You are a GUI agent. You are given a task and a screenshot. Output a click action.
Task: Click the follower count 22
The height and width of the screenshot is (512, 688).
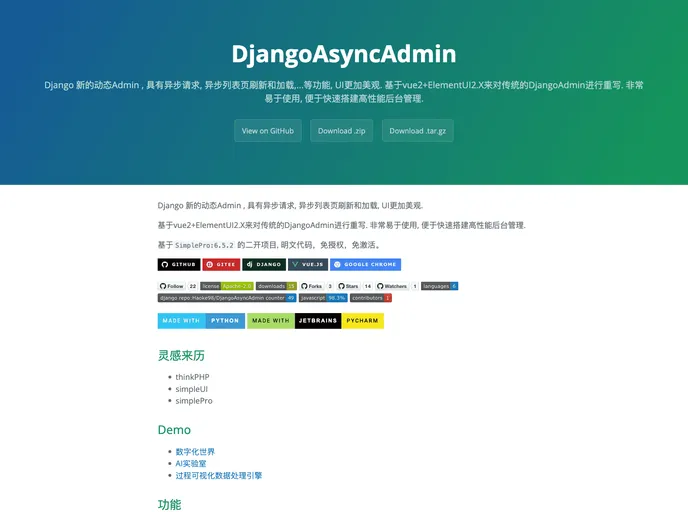point(193,286)
